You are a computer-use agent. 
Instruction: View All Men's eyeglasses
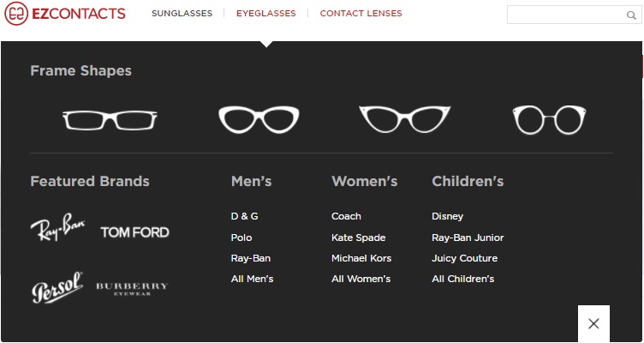(x=252, y=279)
